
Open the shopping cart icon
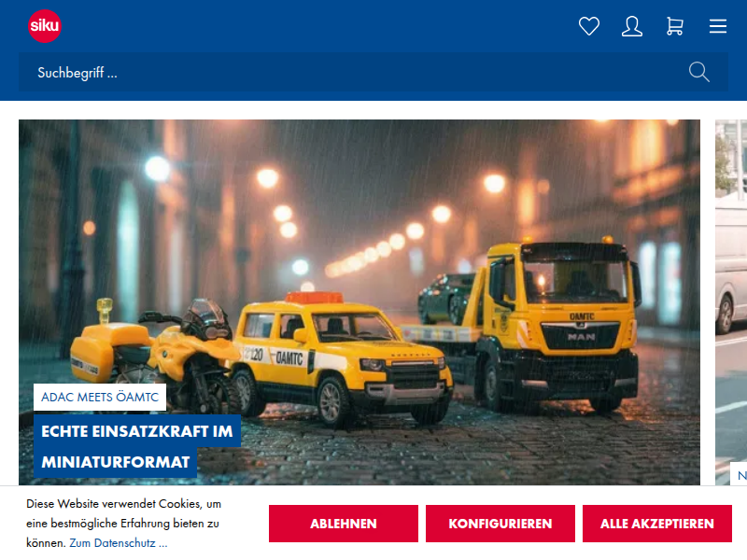[x=675, y=26]
